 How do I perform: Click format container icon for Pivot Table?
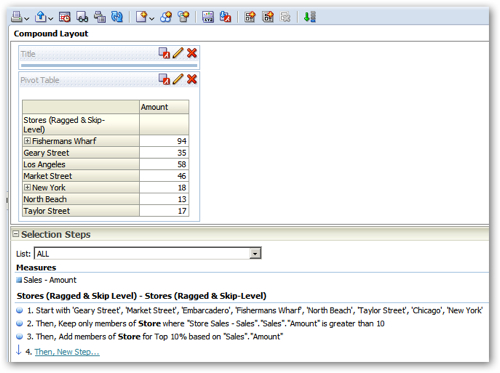(x=164, y=79)
